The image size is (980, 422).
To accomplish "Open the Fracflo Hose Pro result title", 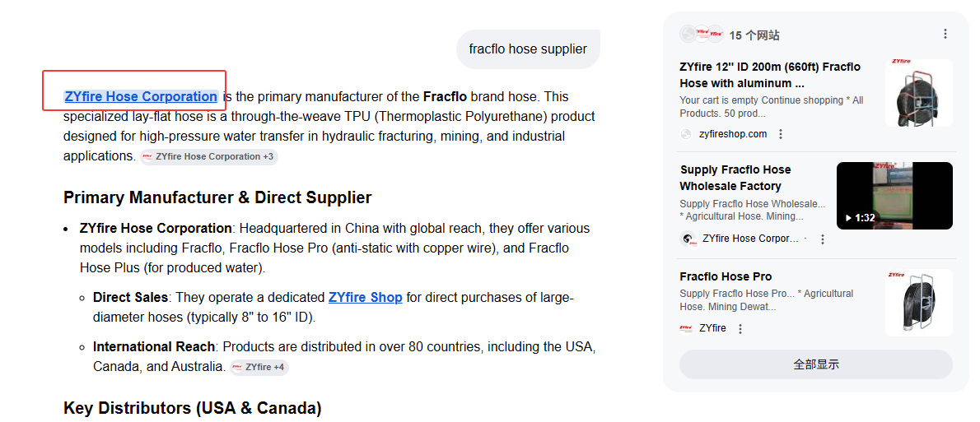I will click(x=726, y=276).
